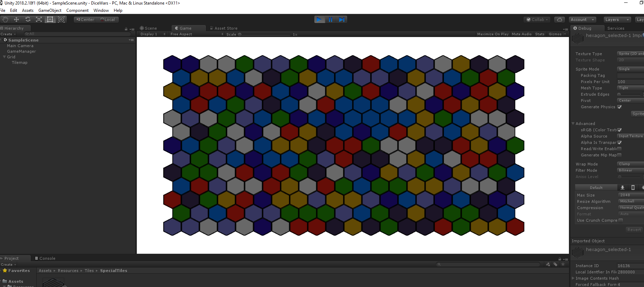The height and width of the screenshot is (287, 644).
Task: Click the Step frame button
Action: pos(342,20)
